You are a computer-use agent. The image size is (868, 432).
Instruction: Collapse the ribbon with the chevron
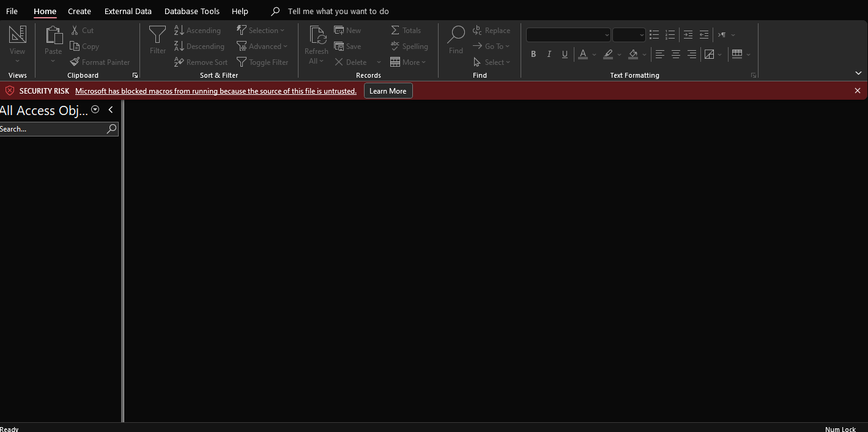pos(858,73)
